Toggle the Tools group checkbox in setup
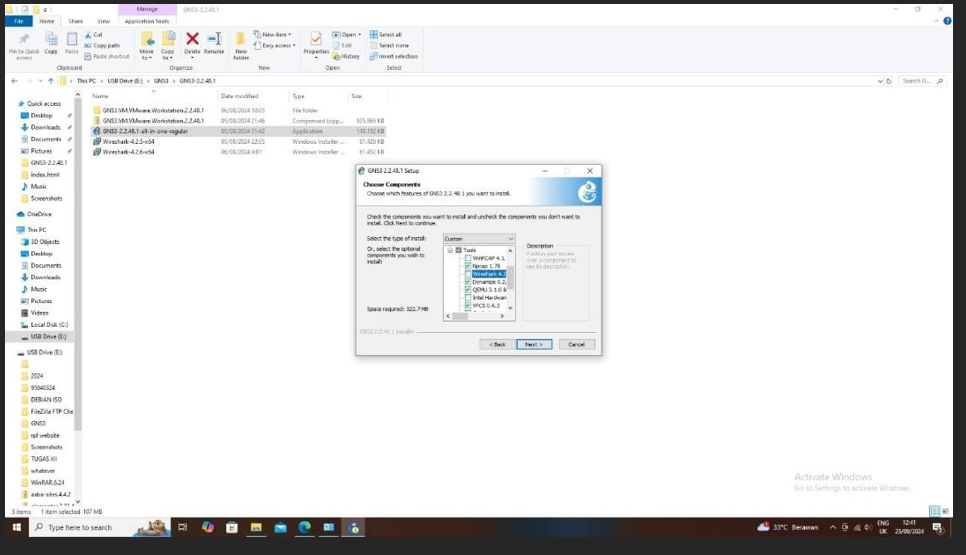The width and height of the screenshot is (966, 555). click(458, 250)
